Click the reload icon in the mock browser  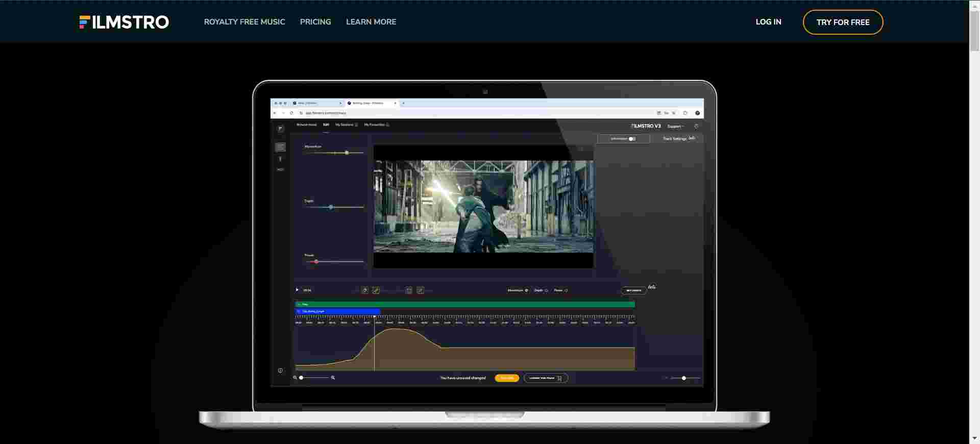pyautogui.click(x=291, y=113)
